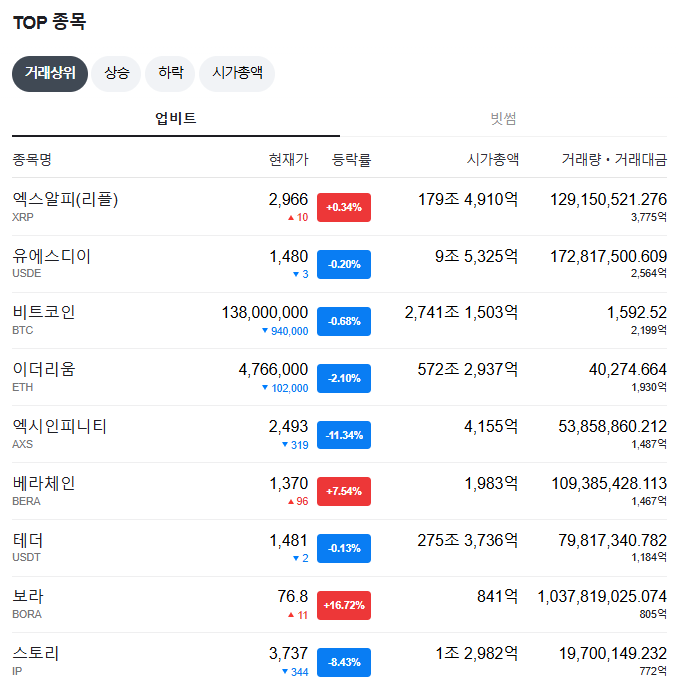Image resolution: width=679 pixels, height=686 pixels.
Task: Open the 엑시인피니티 coin page
Action: [60, 426]
